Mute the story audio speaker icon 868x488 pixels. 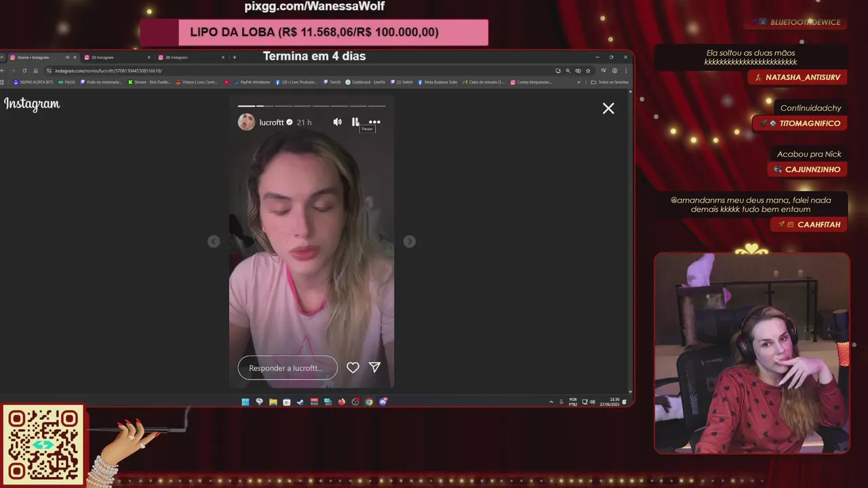337,122
